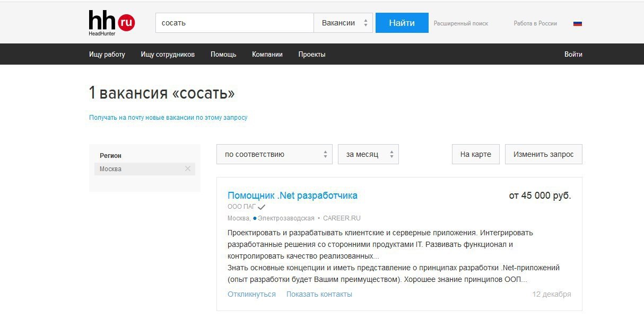
Task: Click the Russian flag language icon
Action: point(578,23)
